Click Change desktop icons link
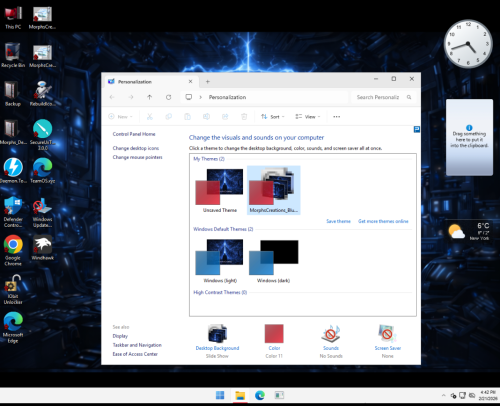 [136, 148]
